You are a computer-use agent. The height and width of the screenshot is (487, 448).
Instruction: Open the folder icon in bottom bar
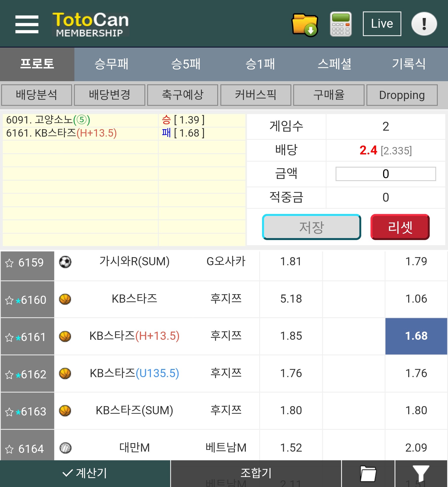click(x=368, y=474)
